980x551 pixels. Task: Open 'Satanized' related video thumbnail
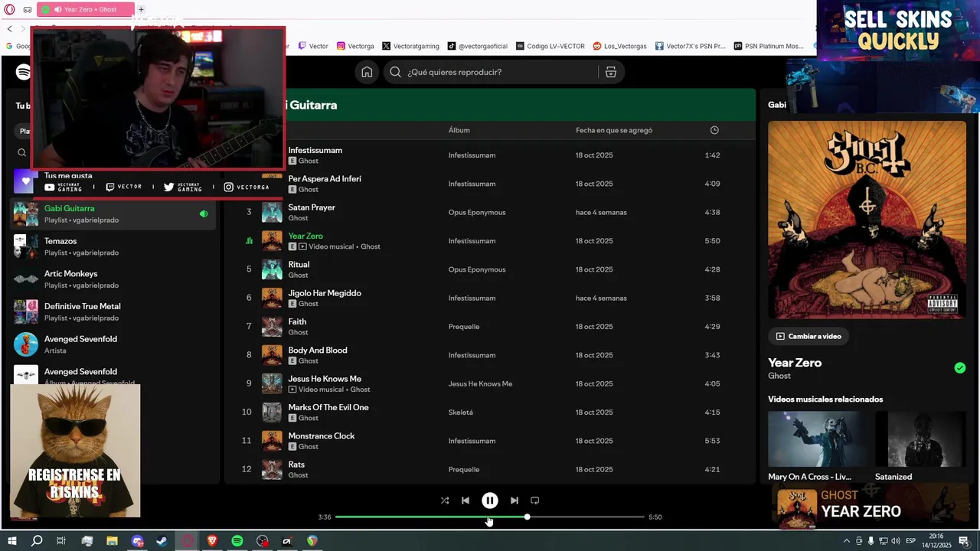(921, 439)
